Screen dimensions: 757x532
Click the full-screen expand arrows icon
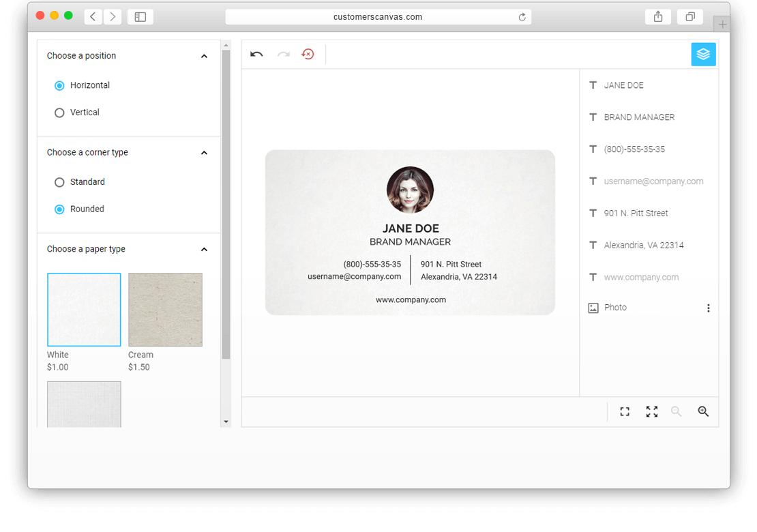point(652,411)
